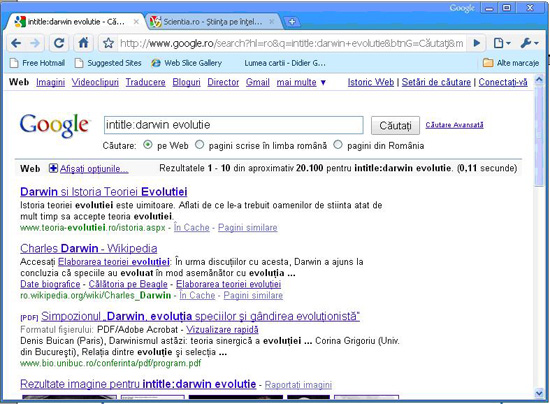Click the search query input field
Viewport: 550px width, 404px height.
tap(234, 125)
